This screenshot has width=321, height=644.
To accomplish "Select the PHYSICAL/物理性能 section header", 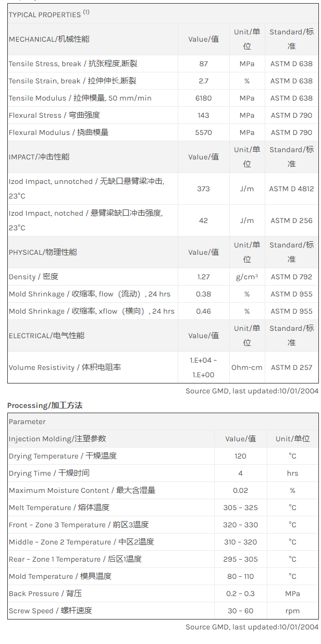I will 43,252.
